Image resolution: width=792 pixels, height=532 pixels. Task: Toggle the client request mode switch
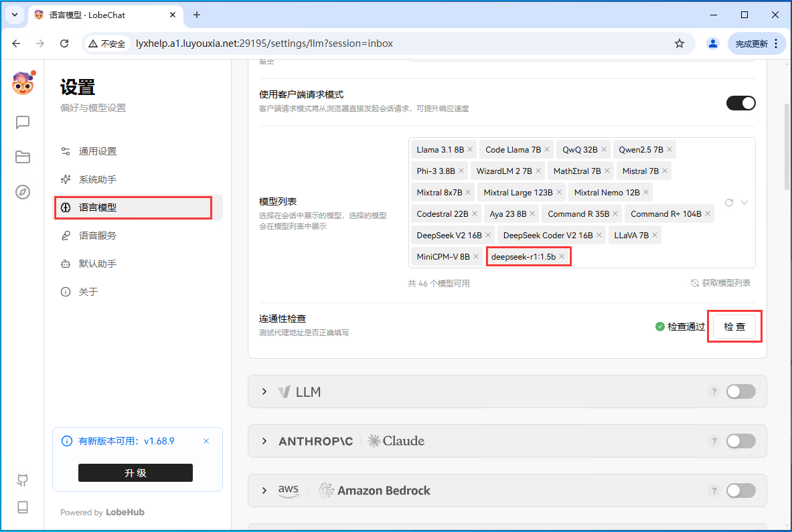tap(740, 103)
